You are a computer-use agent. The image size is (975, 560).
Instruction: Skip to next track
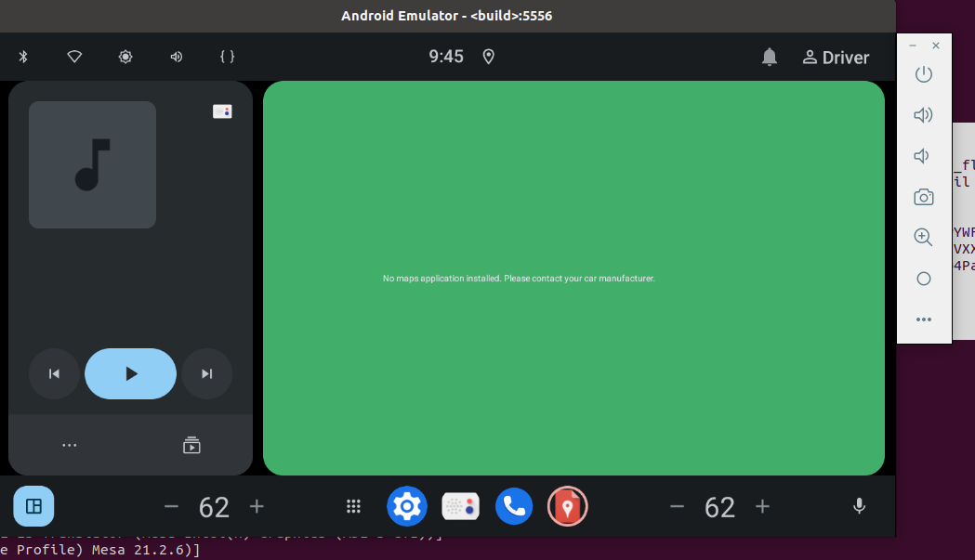pyautogui.click(x=207, y=373)
